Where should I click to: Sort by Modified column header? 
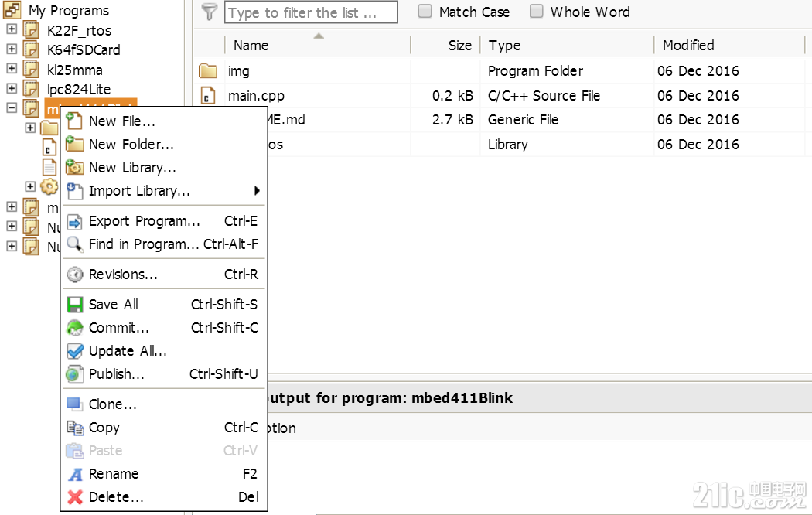click(688, 46)
